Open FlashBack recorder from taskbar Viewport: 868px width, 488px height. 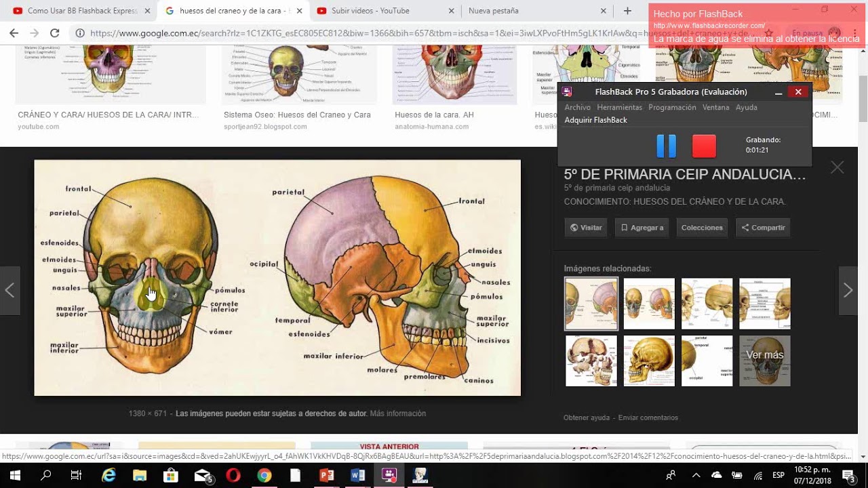(389, 475)
